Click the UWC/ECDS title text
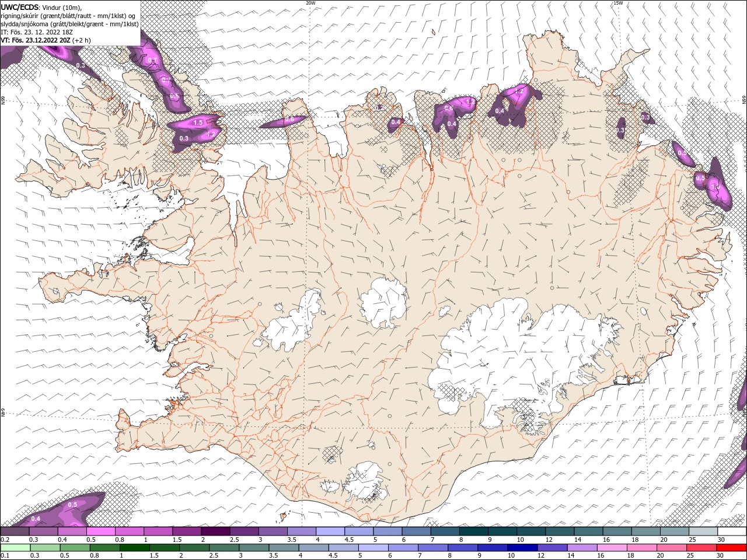 tap(20, 7)
